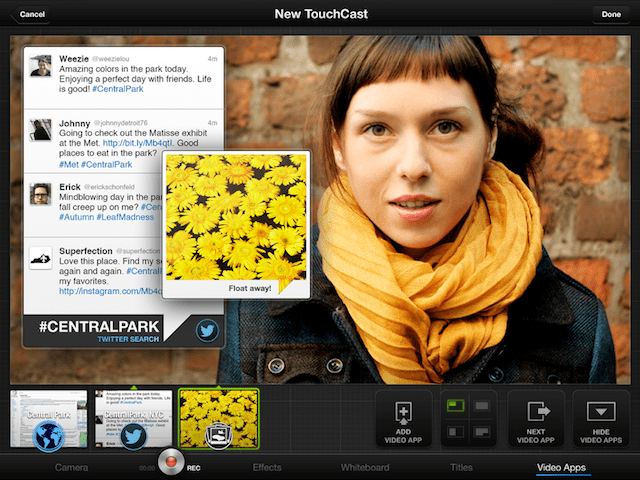640x480 pixels.
Task: Open the #CentralPark hashtag in Weezie's tweet
Action: pyautogui.click(x=118, y=89)
